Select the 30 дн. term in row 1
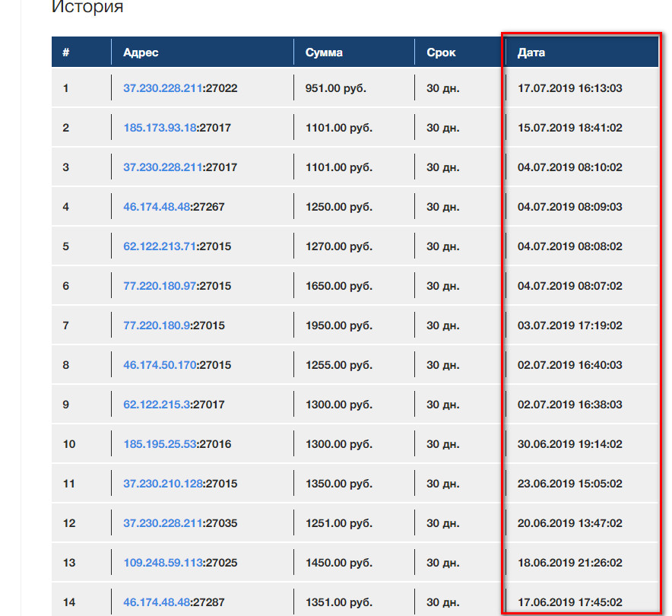Viewport: 672px width, 616px height. pos(442,88)
